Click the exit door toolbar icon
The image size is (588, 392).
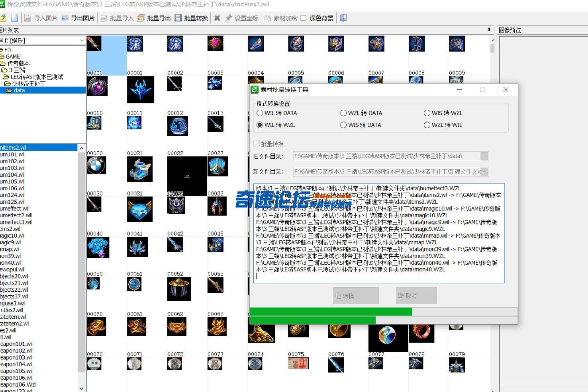pos(343,18)
